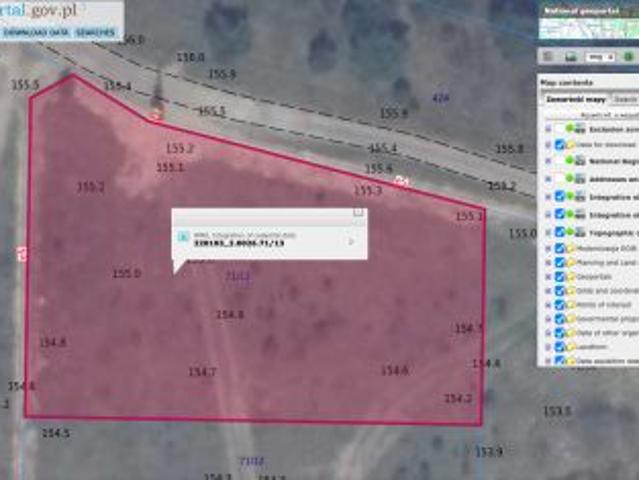The width and height of the screenshot is (639, 480).
Task: Open parcel identifier result in popup
Action: pos(238,242)
